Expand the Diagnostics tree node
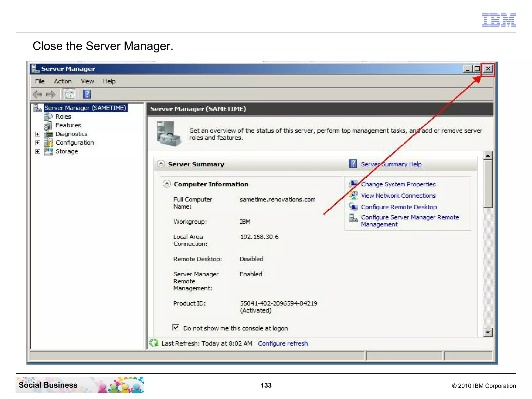Image resolution: width=532 pixels, height=399 pixels. pos(38,134)
